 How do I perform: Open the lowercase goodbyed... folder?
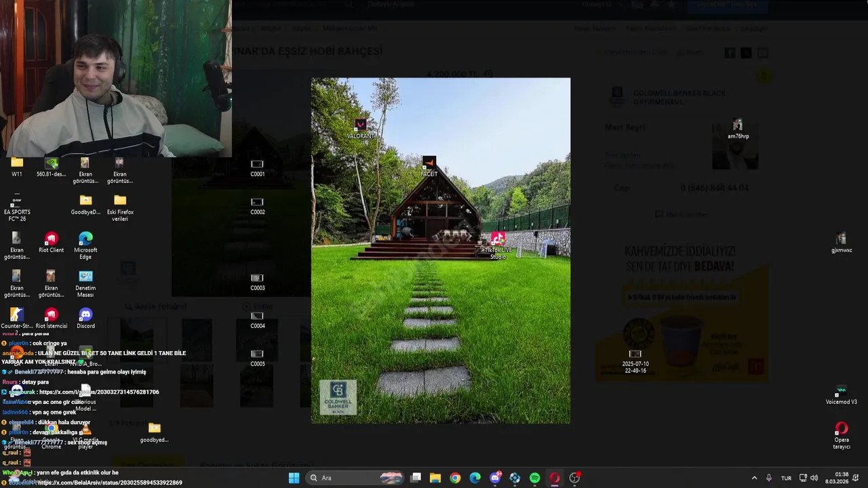154,432
